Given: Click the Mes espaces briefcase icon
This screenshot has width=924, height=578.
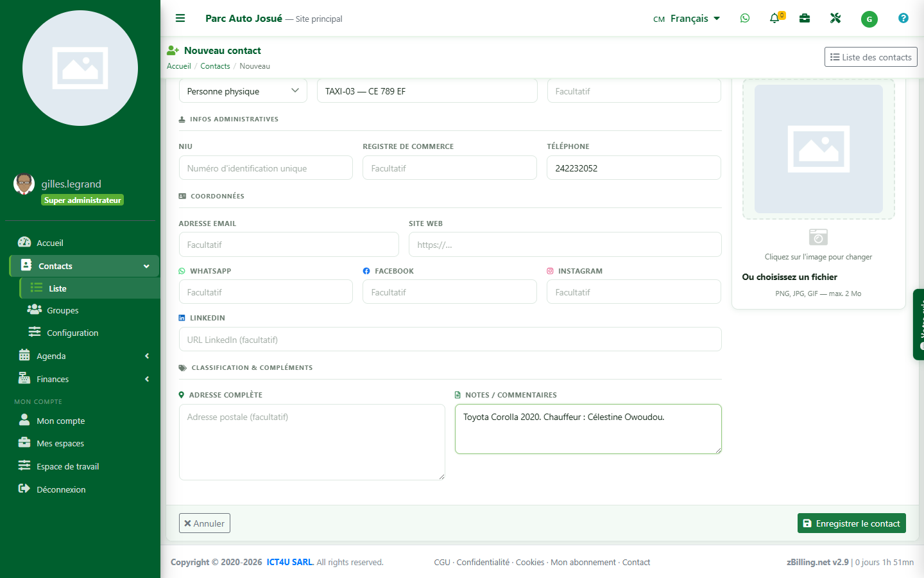Looking at the screenshot, I should (24, 442).
